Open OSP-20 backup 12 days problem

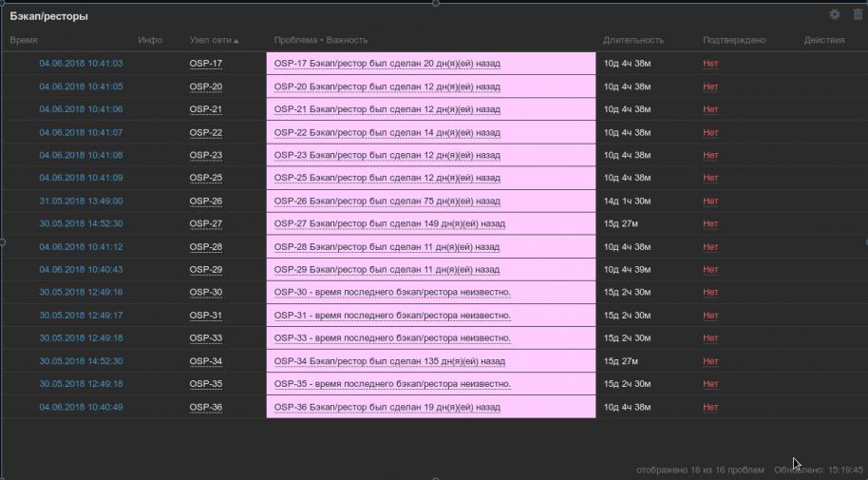pos(387,86)
